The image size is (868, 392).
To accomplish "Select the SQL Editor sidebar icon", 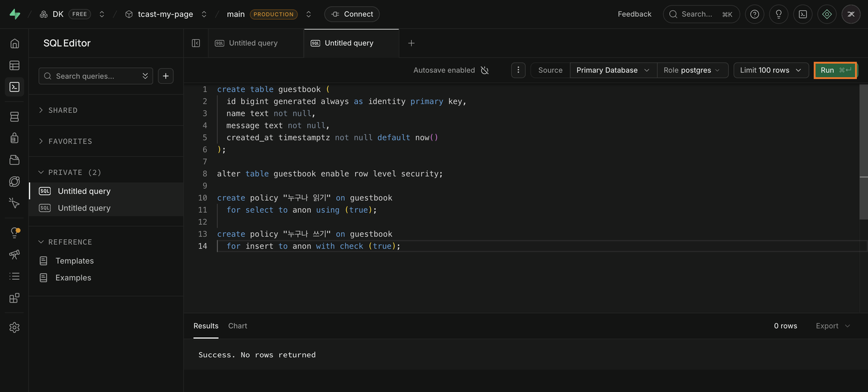I will pyautogui.click(x=14, y=87).
